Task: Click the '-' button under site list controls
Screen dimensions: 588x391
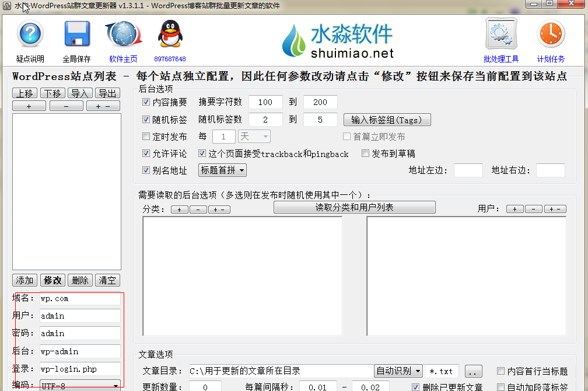Action: click(x=66, y=106)
